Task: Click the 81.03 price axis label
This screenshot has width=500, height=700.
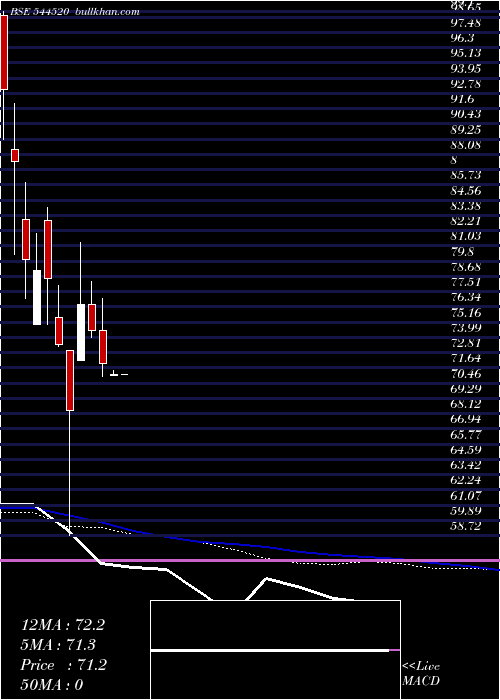Action: 466,237
